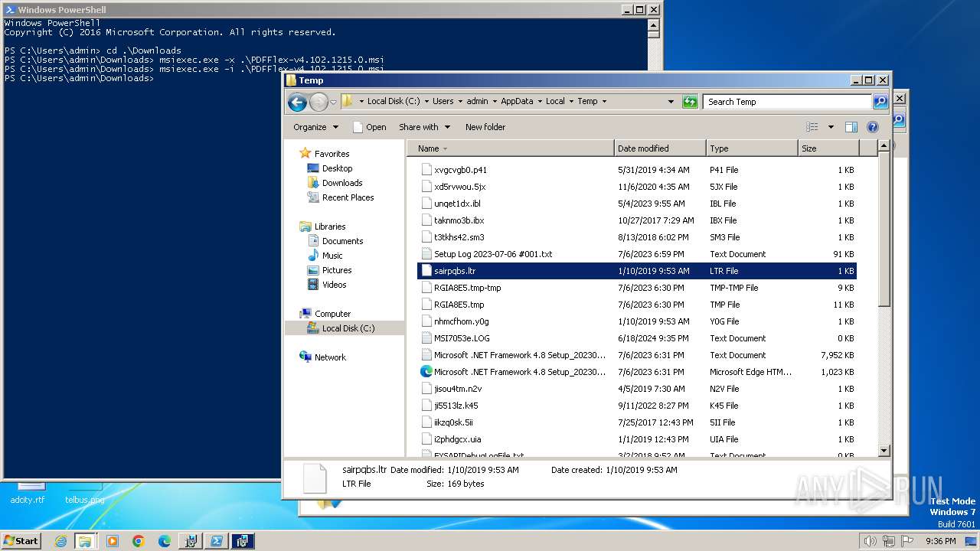The image size is (980, 551).
Task: Select file t3tkhs42.sm3
Action: click(x=459, y=237)
